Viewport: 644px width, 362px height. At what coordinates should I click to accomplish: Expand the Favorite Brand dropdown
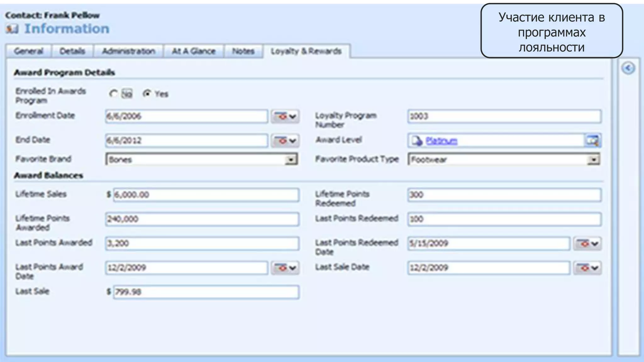(x=291, y=160)
